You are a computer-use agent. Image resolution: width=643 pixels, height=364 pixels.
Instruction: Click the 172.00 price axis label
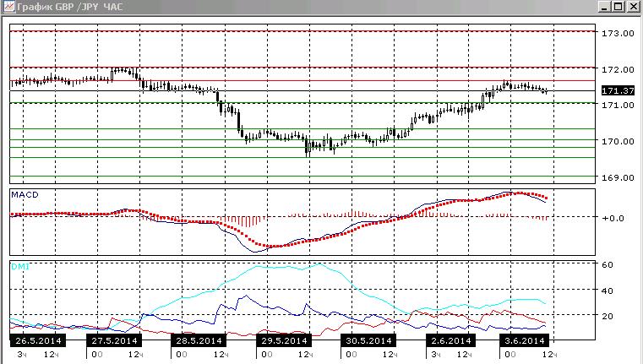618,70
